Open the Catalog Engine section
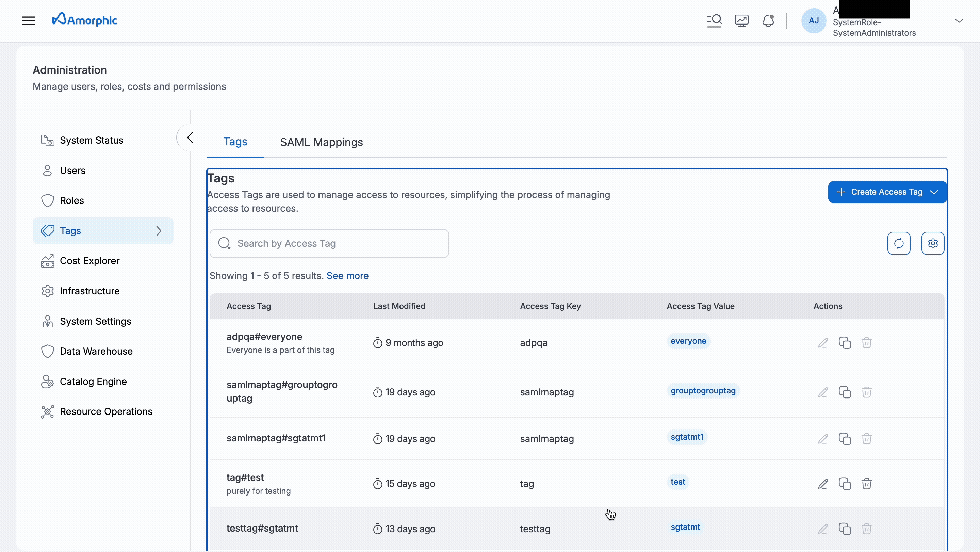 tap(93, 381)
